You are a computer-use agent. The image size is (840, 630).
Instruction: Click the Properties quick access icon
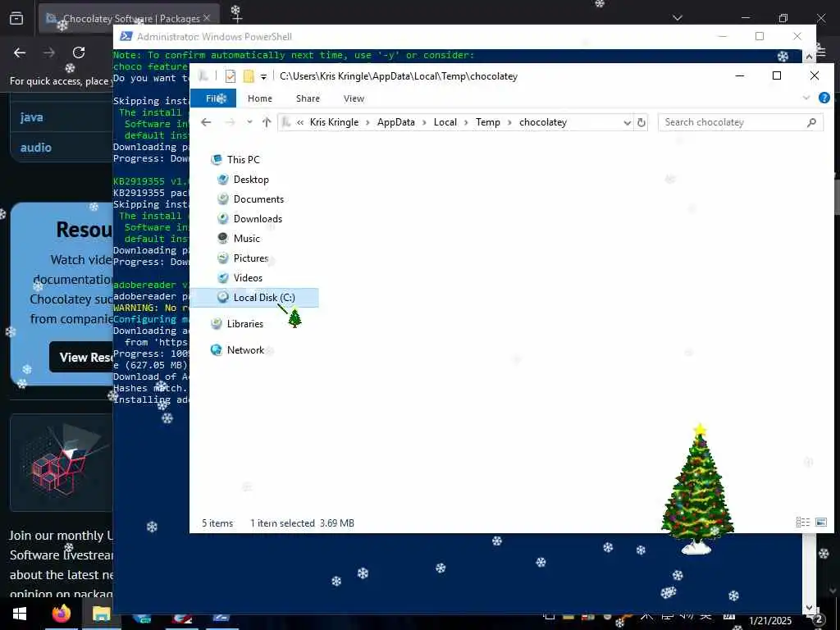click(231, 76)
